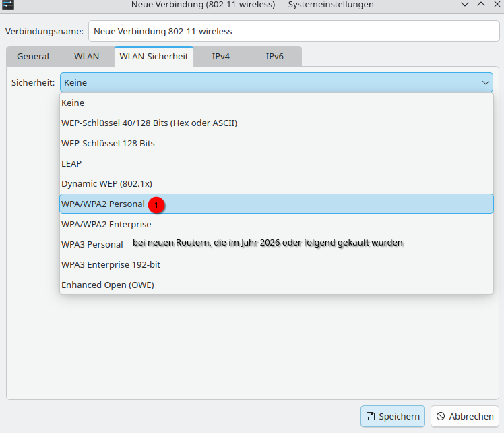
Task: Click the Verbindungsname text field
Action: (294, 31)
